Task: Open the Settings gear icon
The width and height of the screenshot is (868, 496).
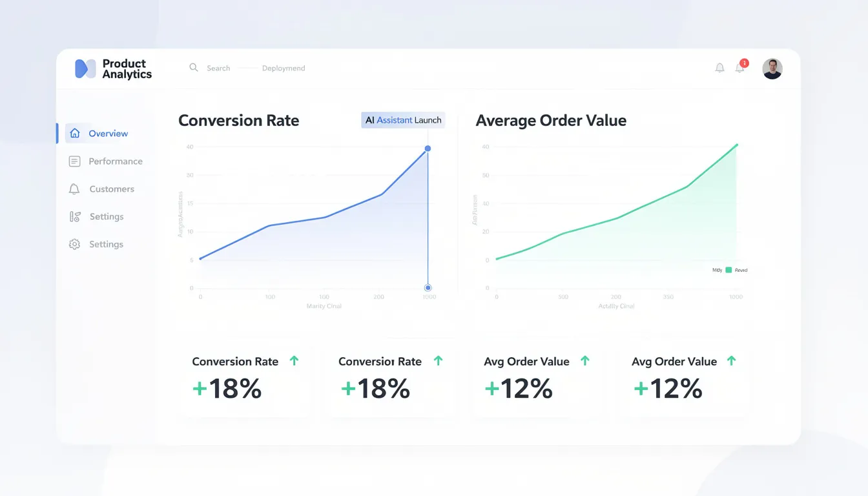Action: coord(74,244)
